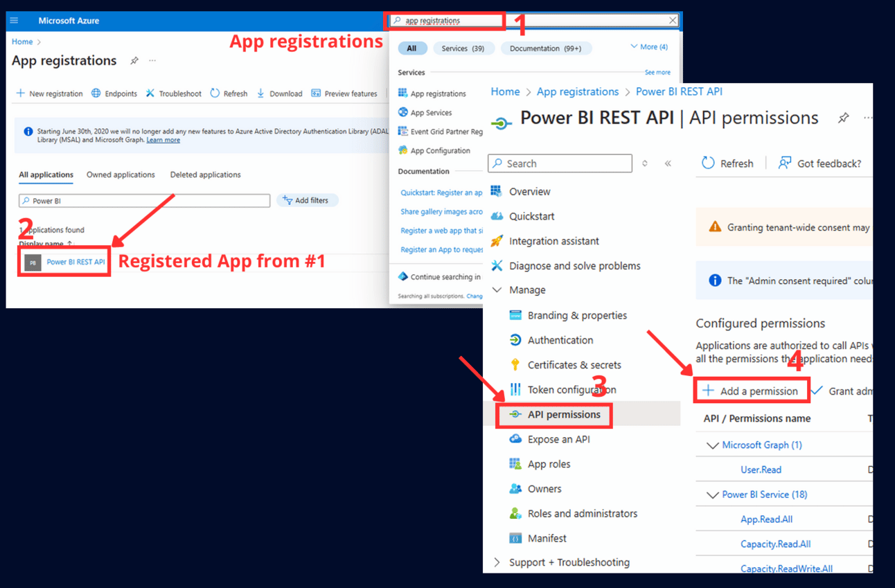
Task: Collapse the Power BI Service (18) group
Action: [712, 495]
